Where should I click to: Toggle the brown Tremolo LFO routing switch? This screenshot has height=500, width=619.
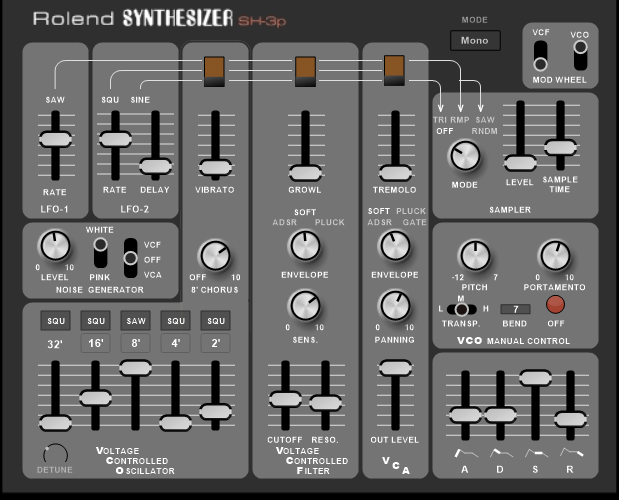tap(394, 70)
